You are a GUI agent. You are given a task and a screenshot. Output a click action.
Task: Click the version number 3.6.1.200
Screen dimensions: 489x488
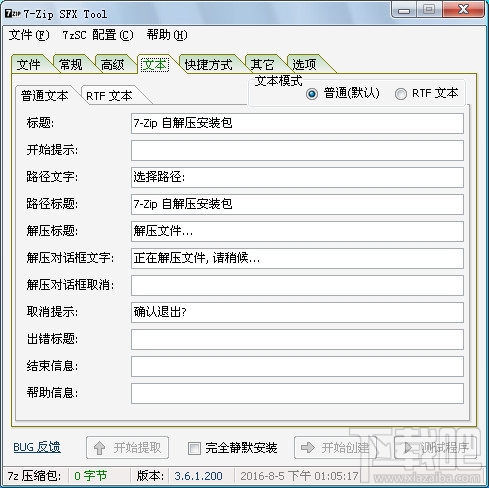click(198, 476)
